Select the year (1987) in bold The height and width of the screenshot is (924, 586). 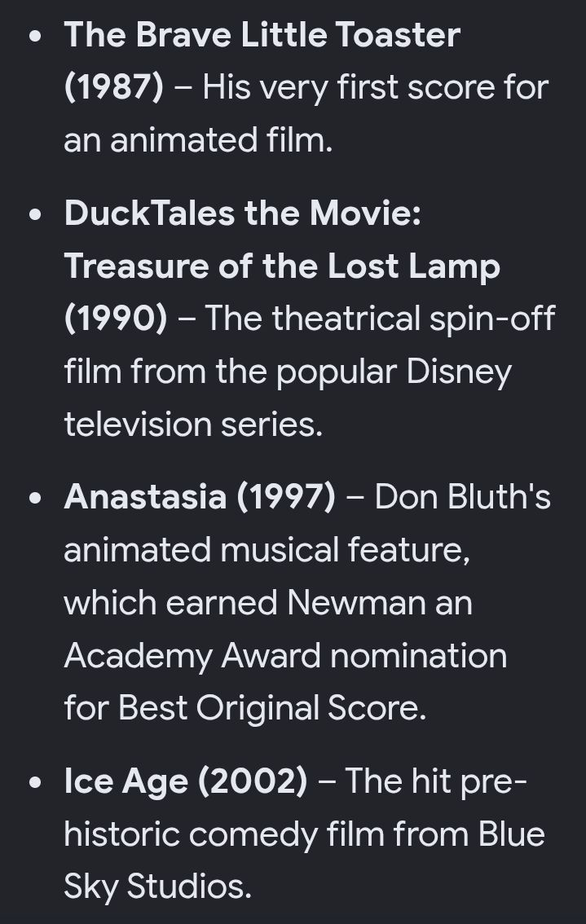[x=114, y=87]
